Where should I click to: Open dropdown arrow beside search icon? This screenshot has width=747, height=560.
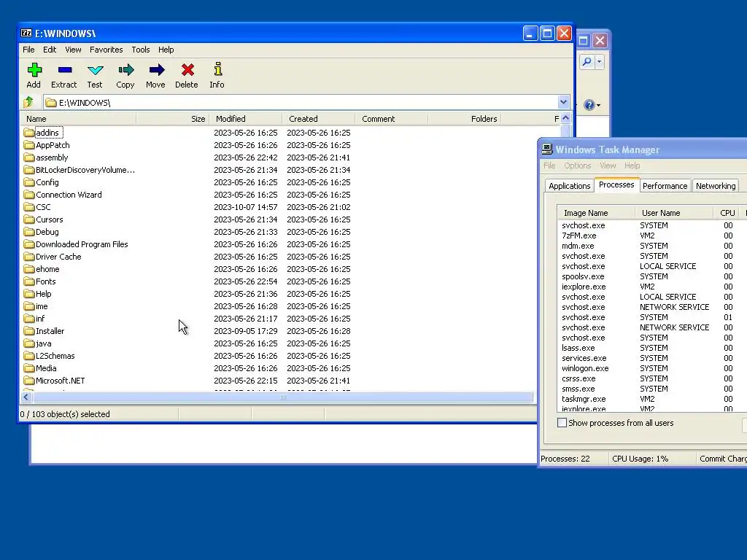pyautogui.click(x=599, y=61)
